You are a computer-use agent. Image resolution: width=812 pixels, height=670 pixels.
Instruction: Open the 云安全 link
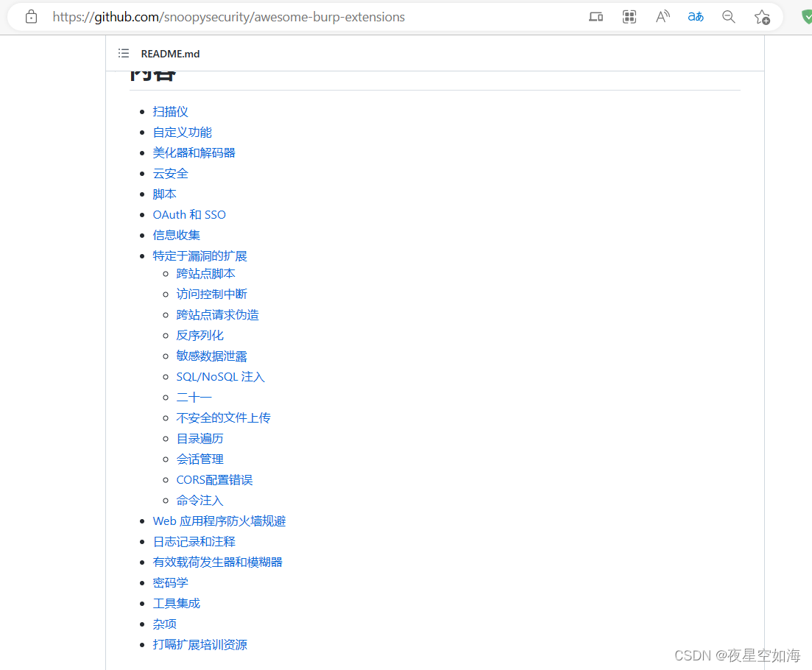tap(170, 174)
